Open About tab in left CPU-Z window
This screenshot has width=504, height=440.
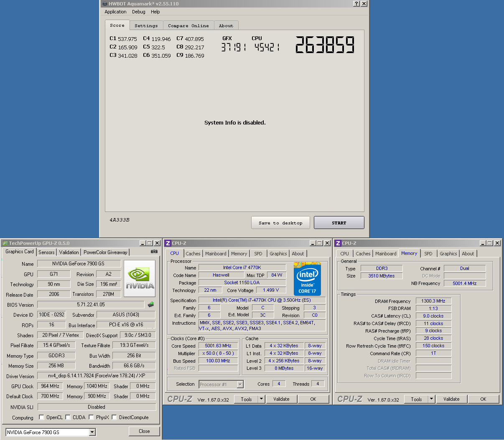tap(298, 254)
